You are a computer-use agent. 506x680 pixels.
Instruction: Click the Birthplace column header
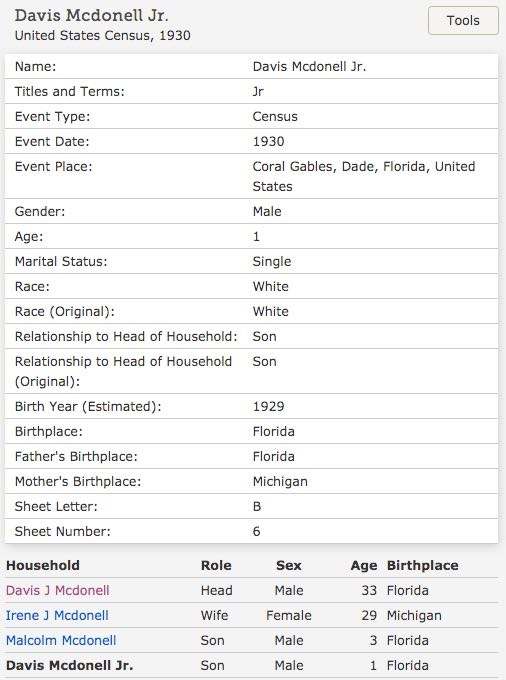pos(422,566)
